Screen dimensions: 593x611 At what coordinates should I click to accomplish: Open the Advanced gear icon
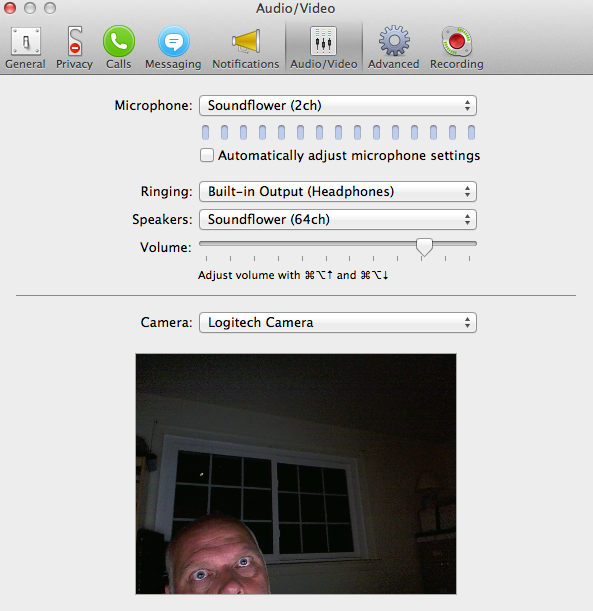(394, 41)
